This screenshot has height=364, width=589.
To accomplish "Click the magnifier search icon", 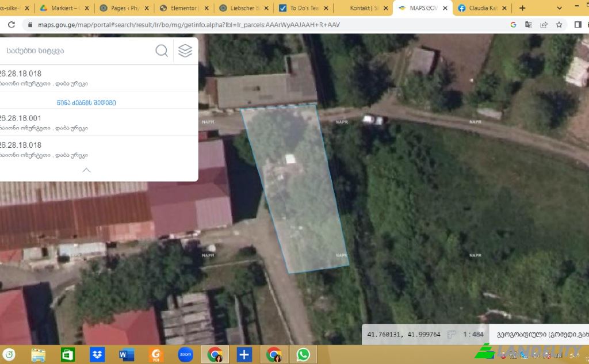I will tap(162, 50).
